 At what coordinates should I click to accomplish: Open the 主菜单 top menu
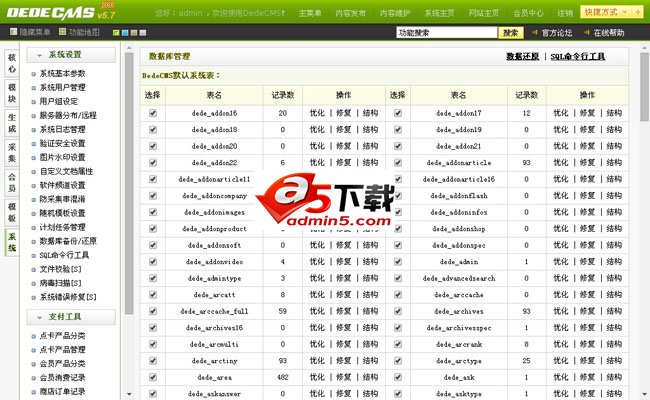coord(310,13)
